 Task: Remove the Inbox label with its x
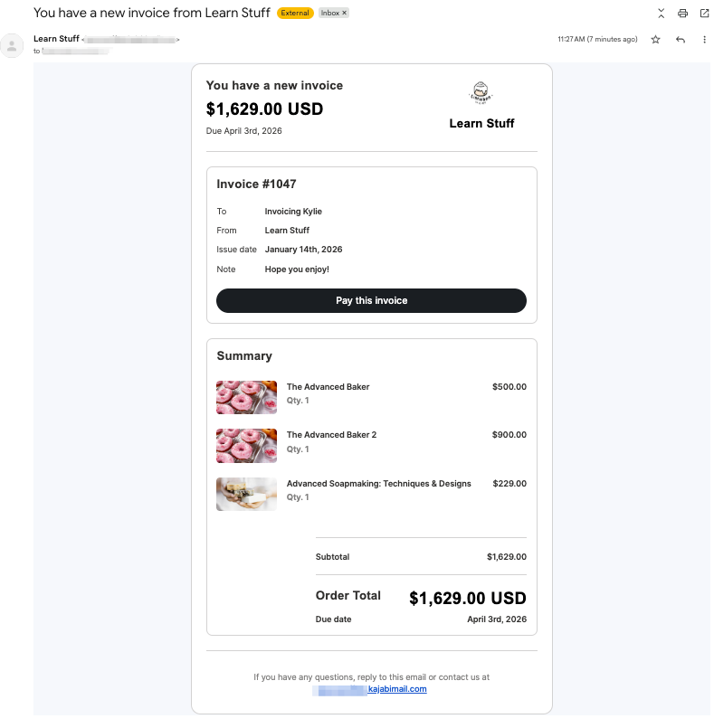(x=342, y=13)
